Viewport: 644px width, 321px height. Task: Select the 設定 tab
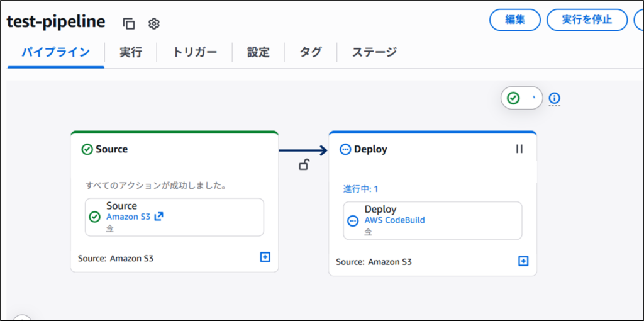click(x=258, y=52)
